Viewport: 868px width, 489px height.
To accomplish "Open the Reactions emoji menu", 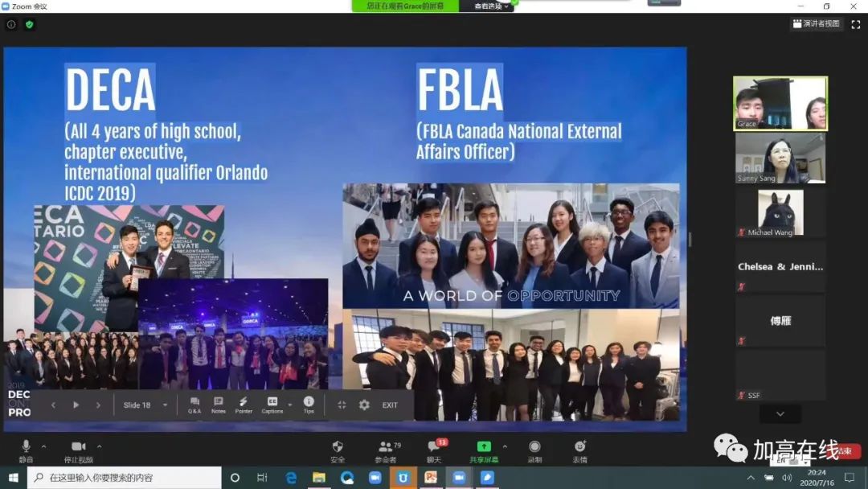I will coord(579,450).
